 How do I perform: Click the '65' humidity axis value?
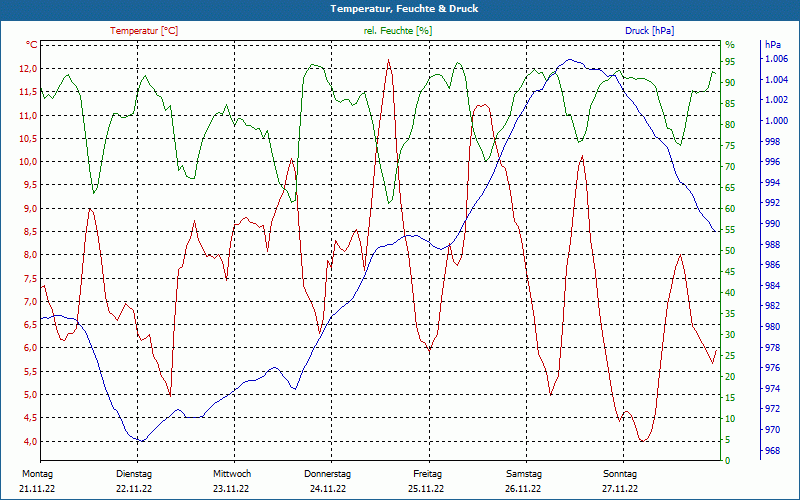tap(730, 188)
